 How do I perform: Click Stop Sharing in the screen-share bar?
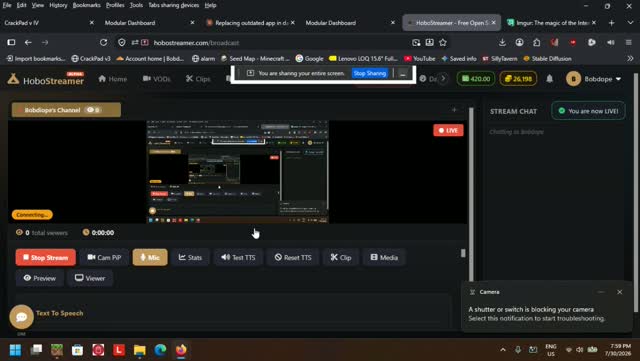click(x=370, y=74)
